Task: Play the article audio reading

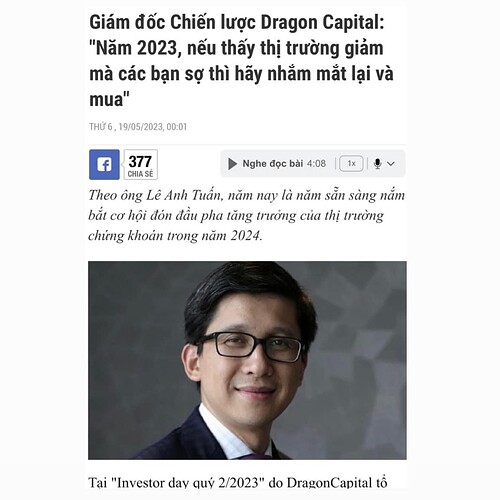Action: click(x=232, y=164)
